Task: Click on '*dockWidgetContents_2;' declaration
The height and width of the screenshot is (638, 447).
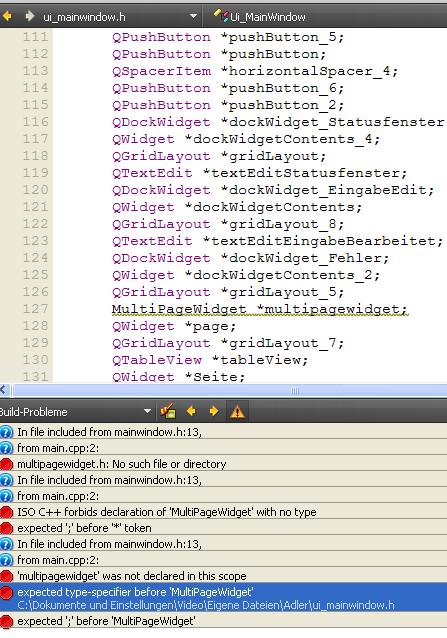Action: (x=283, y=275)
